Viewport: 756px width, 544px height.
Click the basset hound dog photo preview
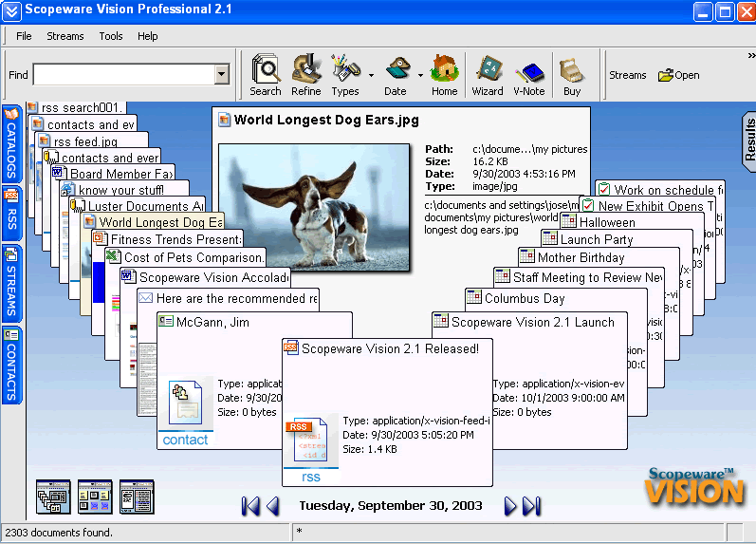[314, 207]
